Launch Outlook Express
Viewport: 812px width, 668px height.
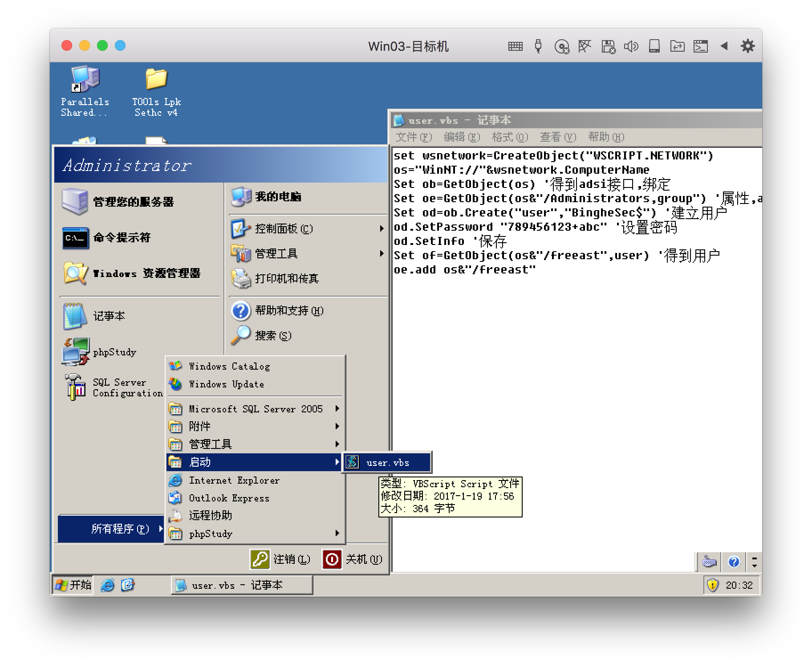[x=255, y=498]
